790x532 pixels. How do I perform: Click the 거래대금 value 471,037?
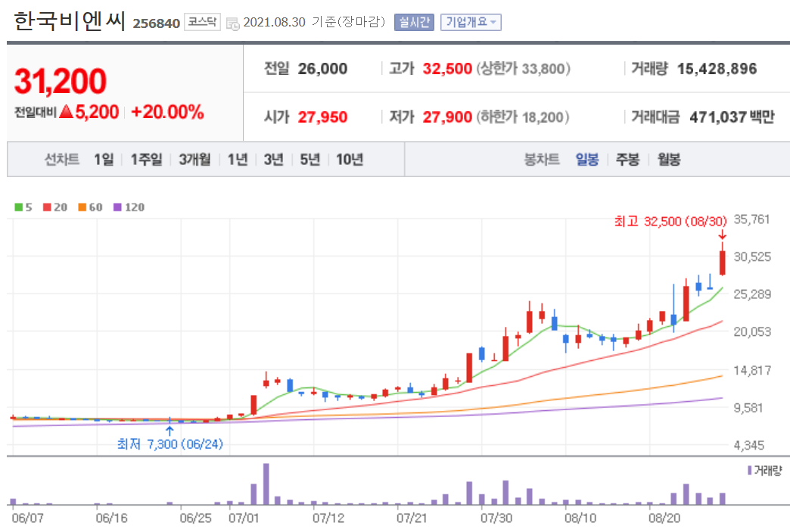pos(718,117)
